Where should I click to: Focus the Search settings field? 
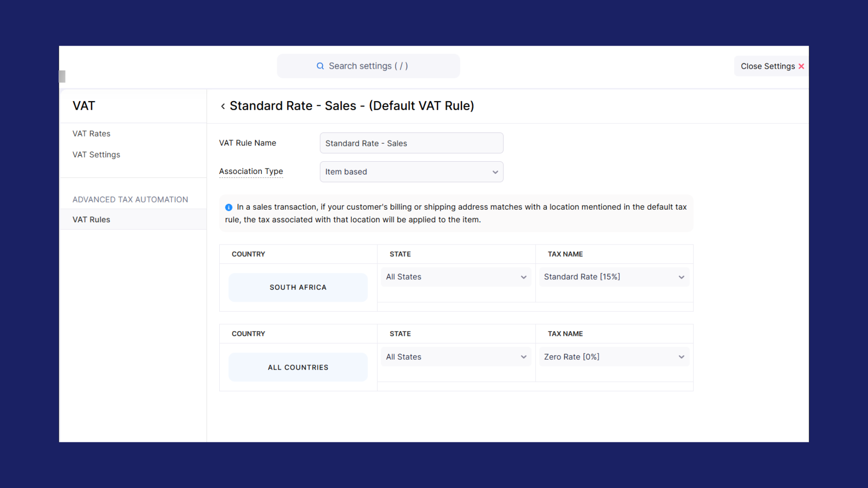tap(368, 66)
